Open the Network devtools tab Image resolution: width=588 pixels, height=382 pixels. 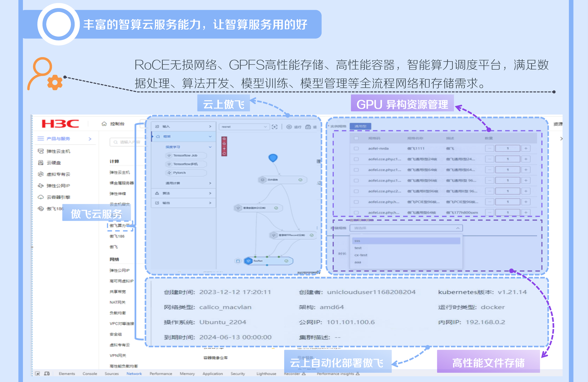click(134, 373)
